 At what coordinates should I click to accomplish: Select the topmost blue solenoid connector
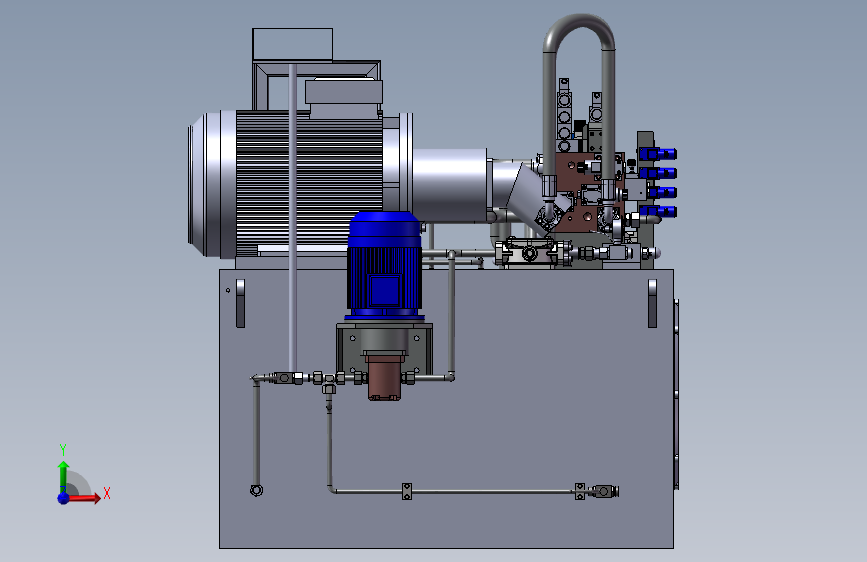(658, 154)
